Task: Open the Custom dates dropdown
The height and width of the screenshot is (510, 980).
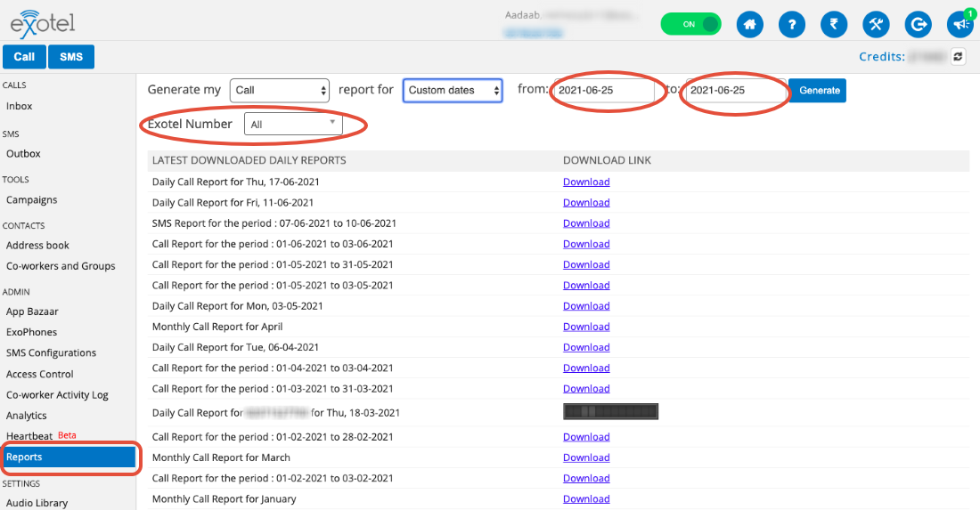Action: 453,91
